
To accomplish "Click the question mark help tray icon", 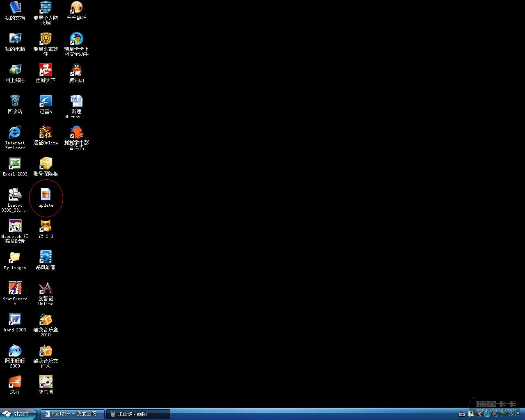I will [x=470, y=414].
